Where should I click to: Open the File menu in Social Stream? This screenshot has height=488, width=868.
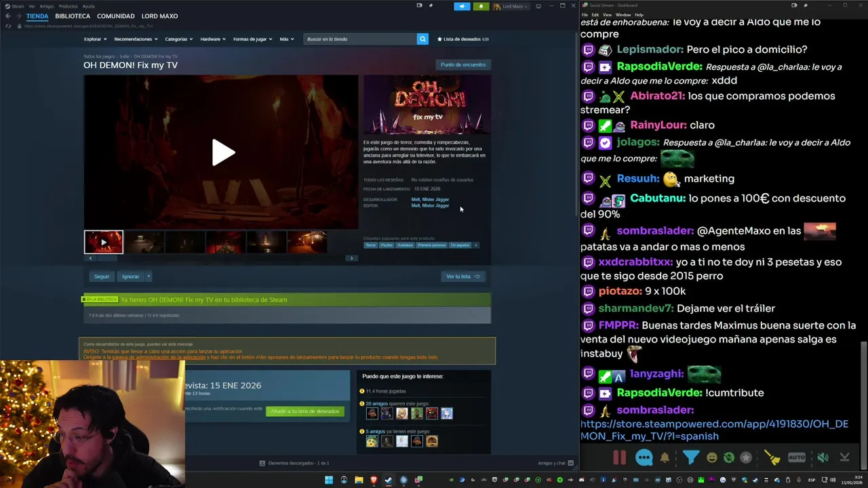(585, 14)
